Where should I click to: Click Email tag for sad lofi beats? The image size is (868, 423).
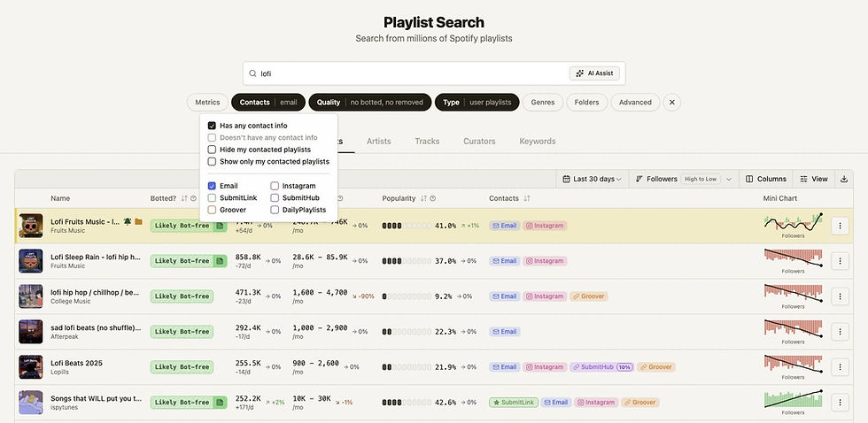pyautogui.click(x=504, y=332)
